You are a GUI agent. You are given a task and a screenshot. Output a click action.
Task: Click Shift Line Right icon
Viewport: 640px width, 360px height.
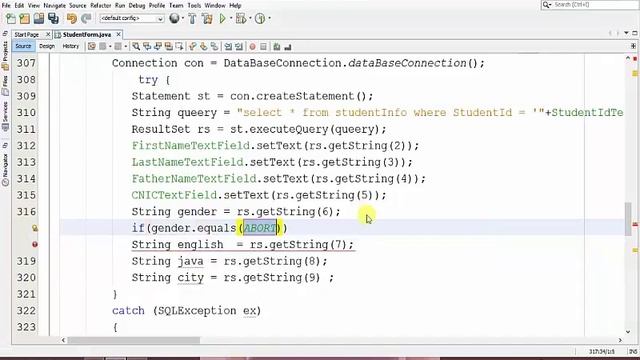pos(239,47)
